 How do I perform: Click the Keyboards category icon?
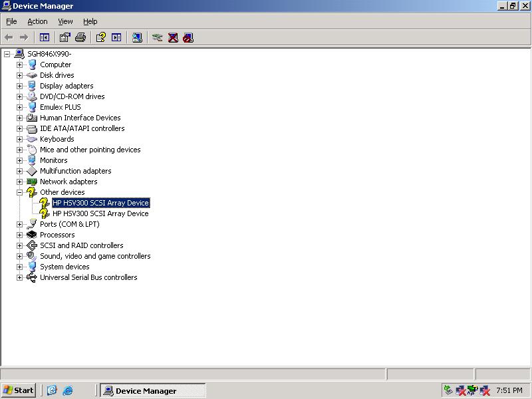coord(31,139)
